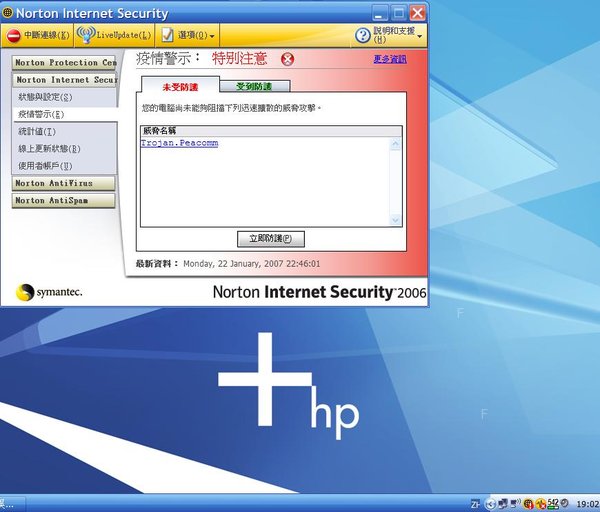Run LiveUpdate(L) from the toolbar

click(114, 35)
